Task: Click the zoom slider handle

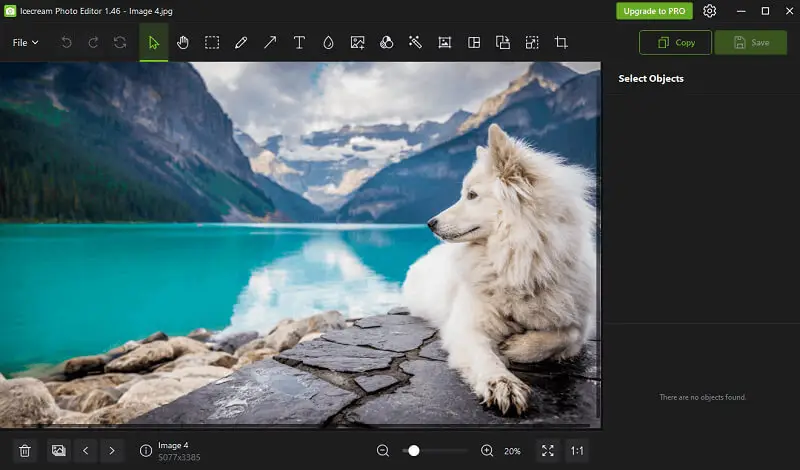Action: click(414, 451)
